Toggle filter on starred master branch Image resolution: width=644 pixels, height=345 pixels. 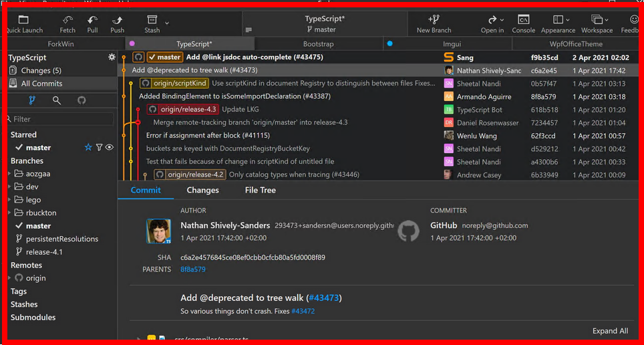pyautogui.click(x=99, y=147)
